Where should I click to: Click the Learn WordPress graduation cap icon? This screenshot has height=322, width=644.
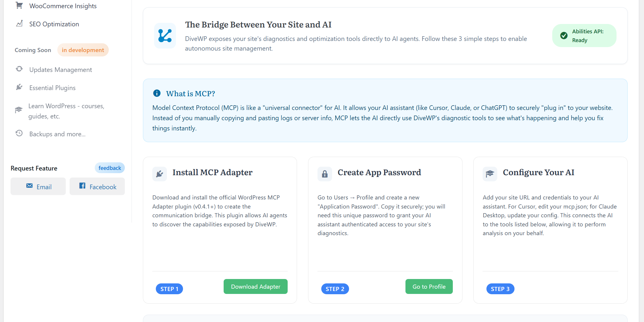pyautogui.click(x=19, y=110)
